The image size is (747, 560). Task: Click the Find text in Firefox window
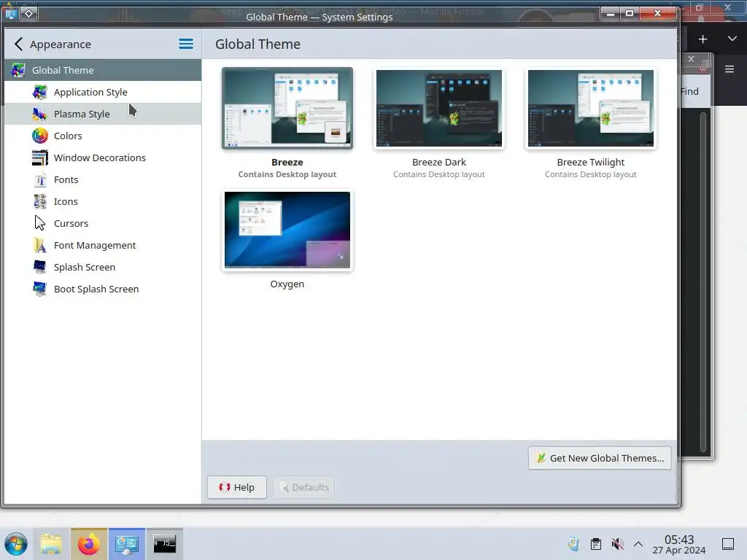coord(689,91)
